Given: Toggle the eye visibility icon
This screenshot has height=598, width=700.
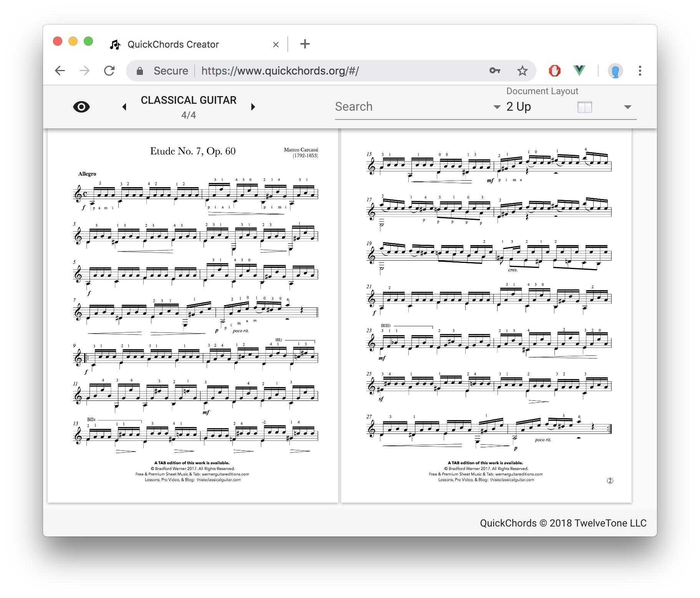Looking at the screenshot, I should click(81, 107).
